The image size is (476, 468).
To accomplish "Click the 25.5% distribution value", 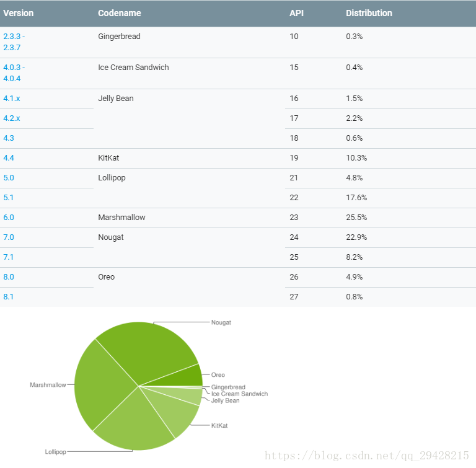I will (356, 218).
